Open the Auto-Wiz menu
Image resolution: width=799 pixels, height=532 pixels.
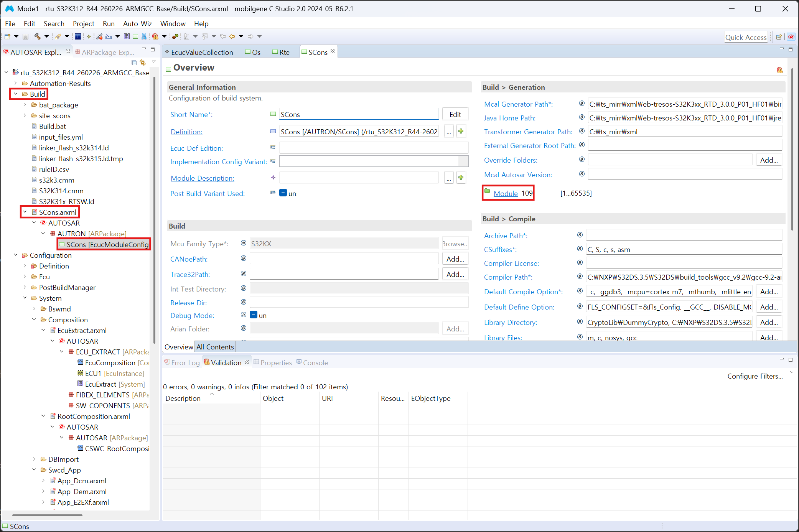point(137,23)
